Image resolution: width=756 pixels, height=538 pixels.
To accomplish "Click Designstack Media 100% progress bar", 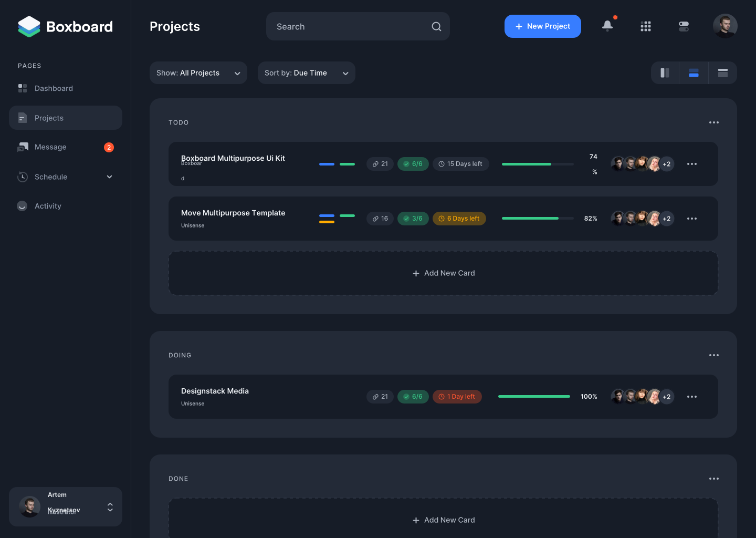I will pos(534,397).
